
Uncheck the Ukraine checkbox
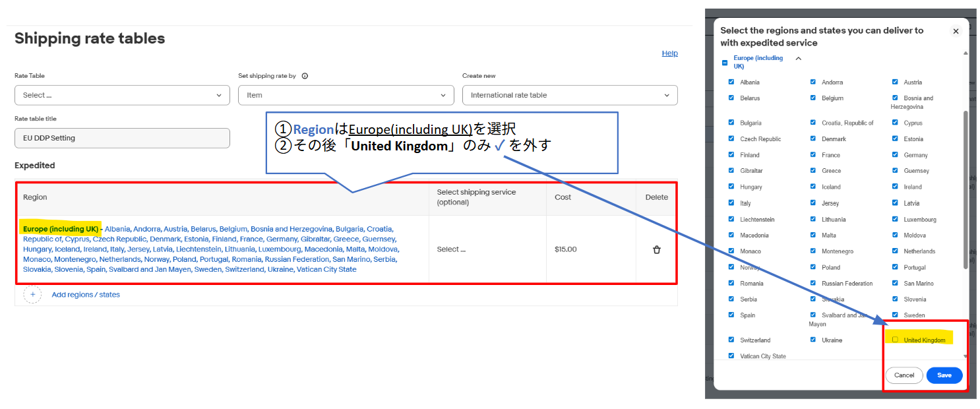point(813,340)
